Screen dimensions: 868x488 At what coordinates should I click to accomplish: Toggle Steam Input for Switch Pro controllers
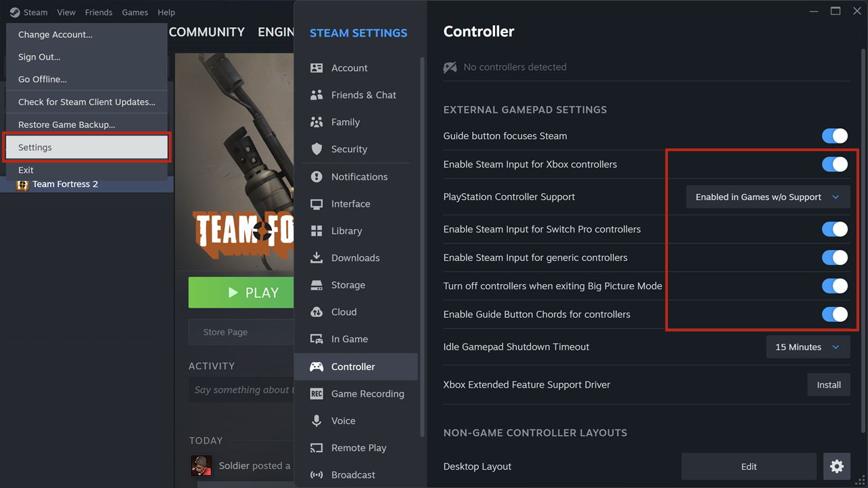point(835,229)
